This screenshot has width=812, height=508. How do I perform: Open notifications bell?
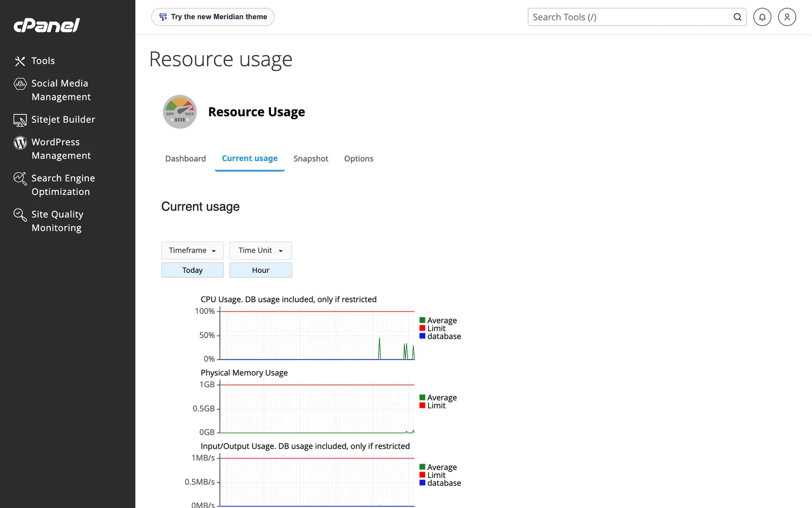762,17
